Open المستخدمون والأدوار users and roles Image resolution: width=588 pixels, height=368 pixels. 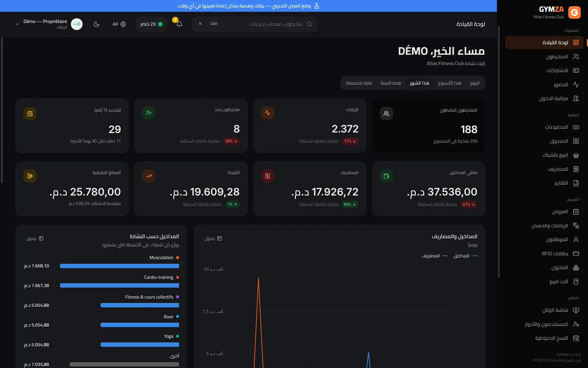(x=544, y=324)
